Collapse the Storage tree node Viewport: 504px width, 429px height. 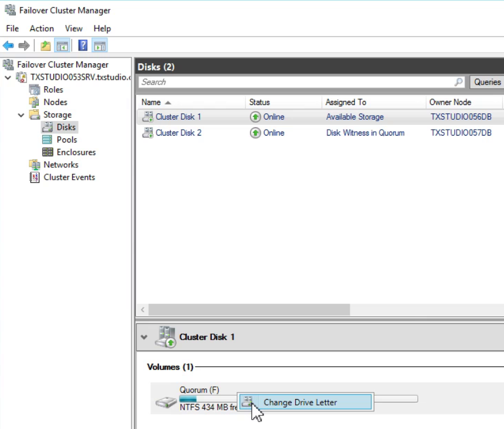pos(21,115)
